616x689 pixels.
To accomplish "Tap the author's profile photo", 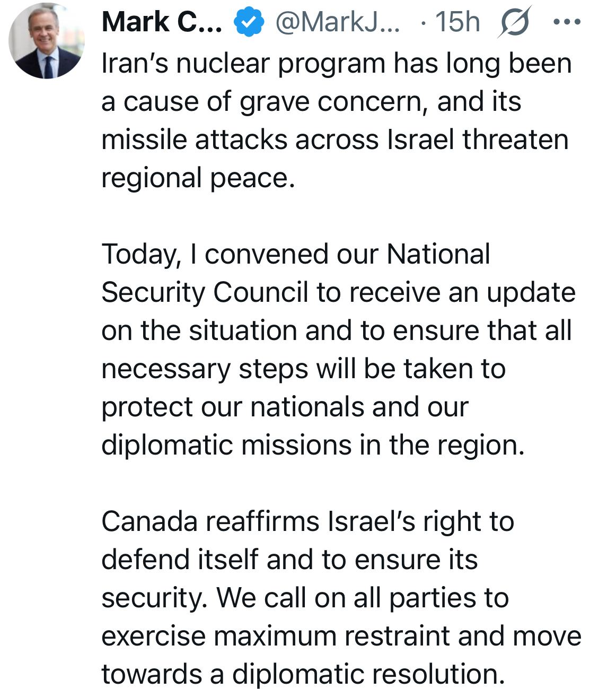I will 47,41.
